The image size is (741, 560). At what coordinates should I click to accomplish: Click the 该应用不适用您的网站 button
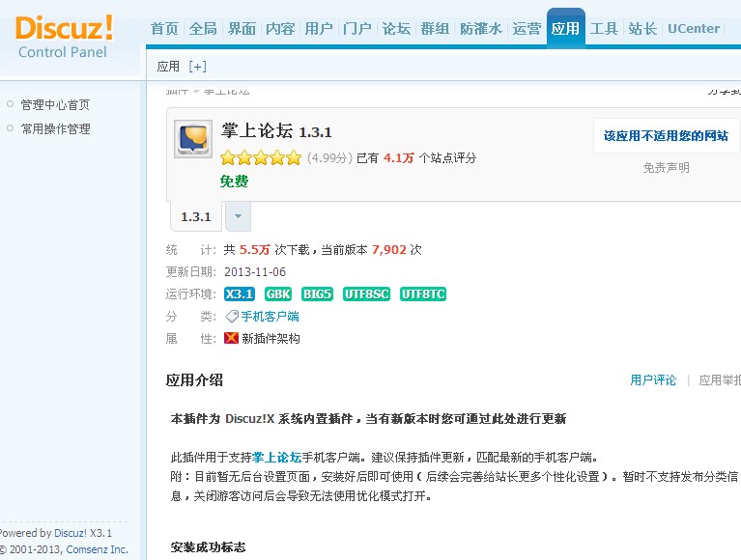coord(666,136)
